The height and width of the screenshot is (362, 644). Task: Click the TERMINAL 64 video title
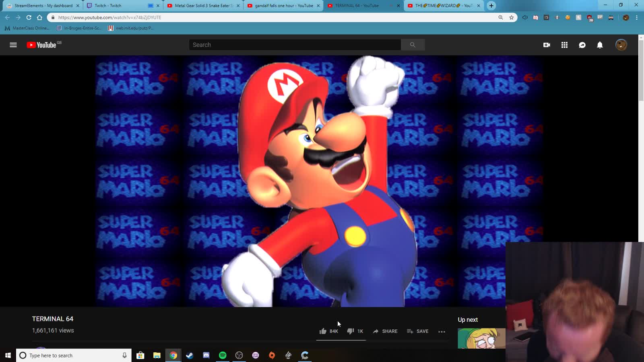(53, 319)
